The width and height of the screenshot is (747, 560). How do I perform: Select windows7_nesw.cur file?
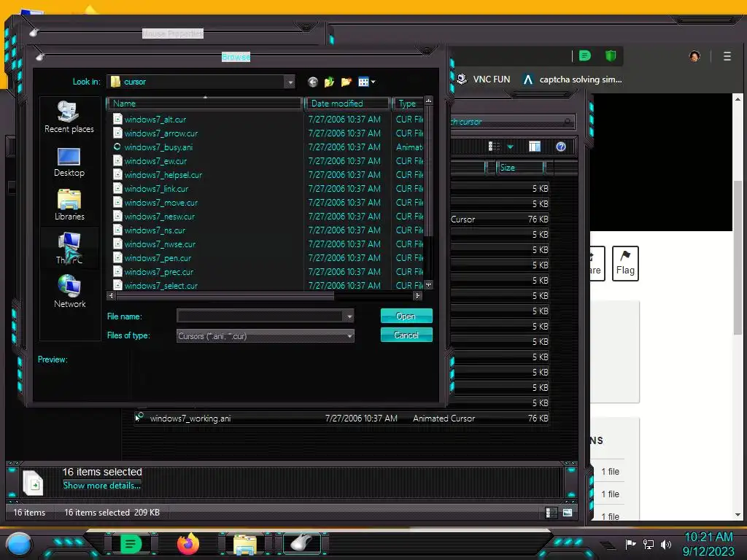pos(159,216)
